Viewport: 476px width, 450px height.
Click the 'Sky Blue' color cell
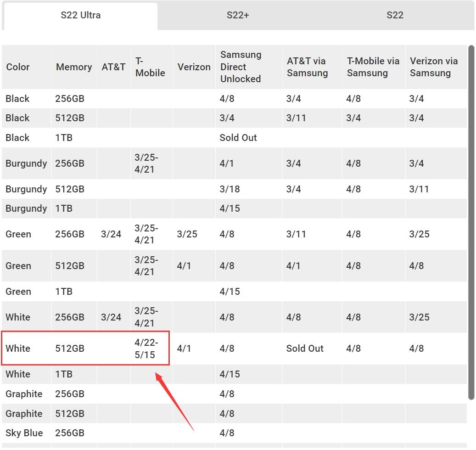[x=24, y=433]
